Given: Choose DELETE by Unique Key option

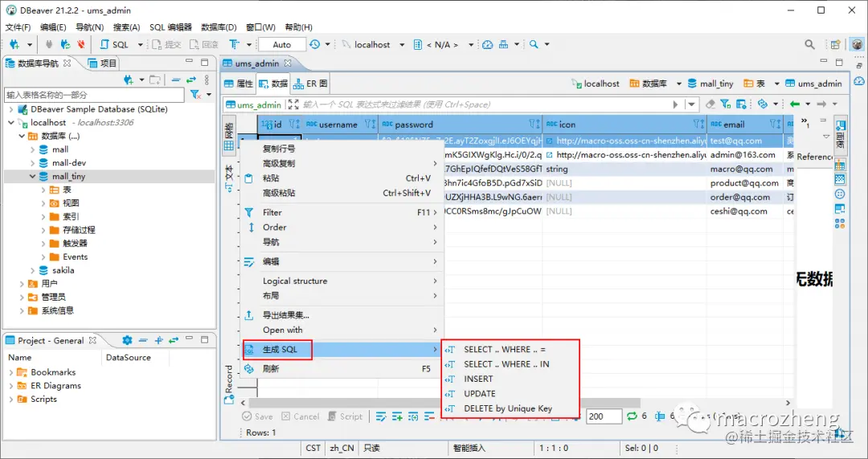Looking at the screenshot, I should click(x=510, y=408).
